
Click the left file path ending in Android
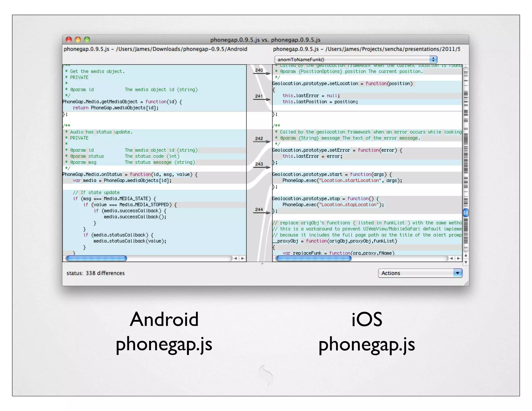(x=155, y=49)
